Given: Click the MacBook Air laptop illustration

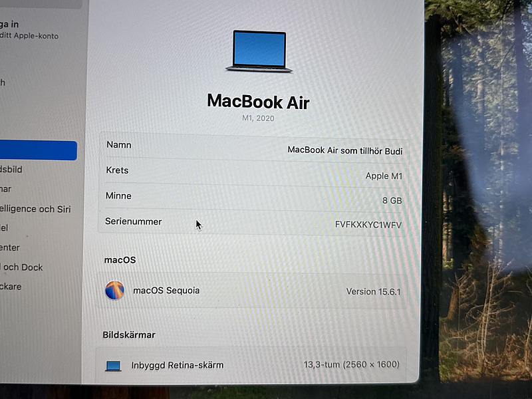Looking at the screenshot, I should coord(259,51).
